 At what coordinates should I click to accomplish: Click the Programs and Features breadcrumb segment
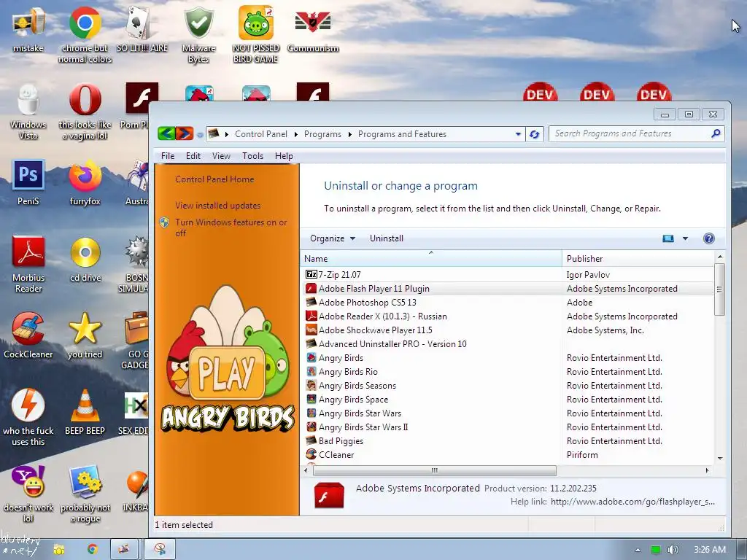coord(402,134)
